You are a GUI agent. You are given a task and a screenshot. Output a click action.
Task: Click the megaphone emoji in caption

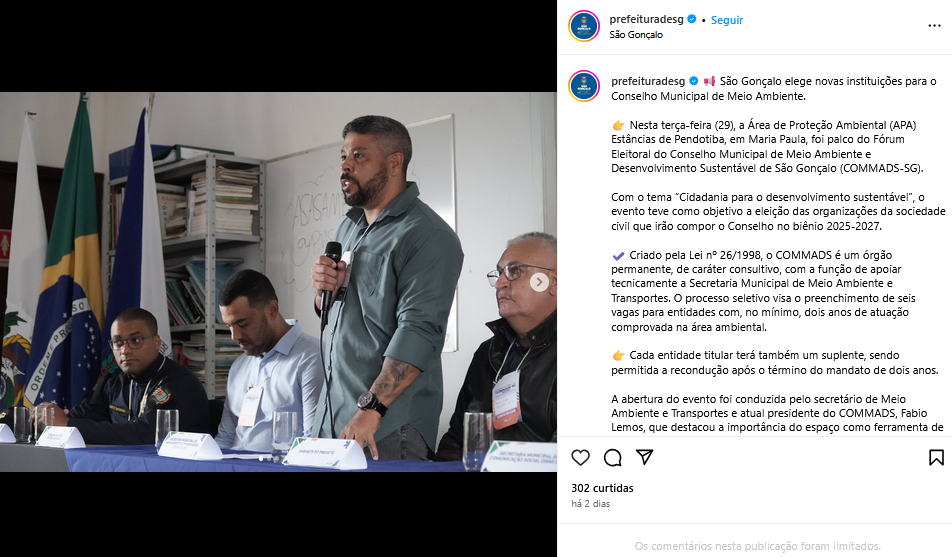coord(709,81)
